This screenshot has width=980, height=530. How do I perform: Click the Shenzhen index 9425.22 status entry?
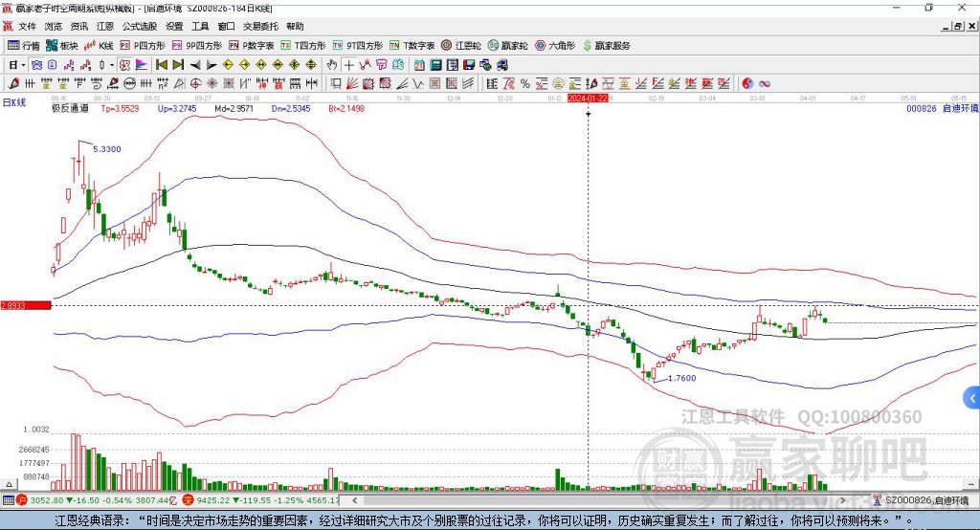tap(261, 500)
